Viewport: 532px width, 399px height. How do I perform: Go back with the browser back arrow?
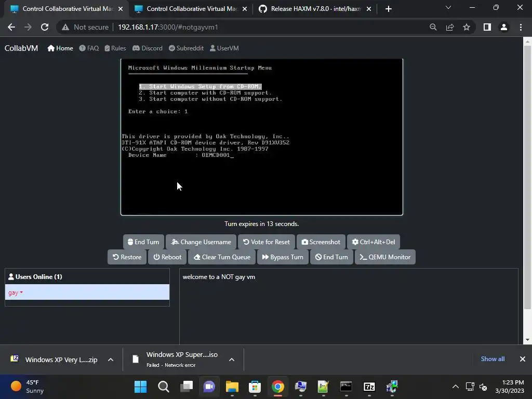pos(11,27)
